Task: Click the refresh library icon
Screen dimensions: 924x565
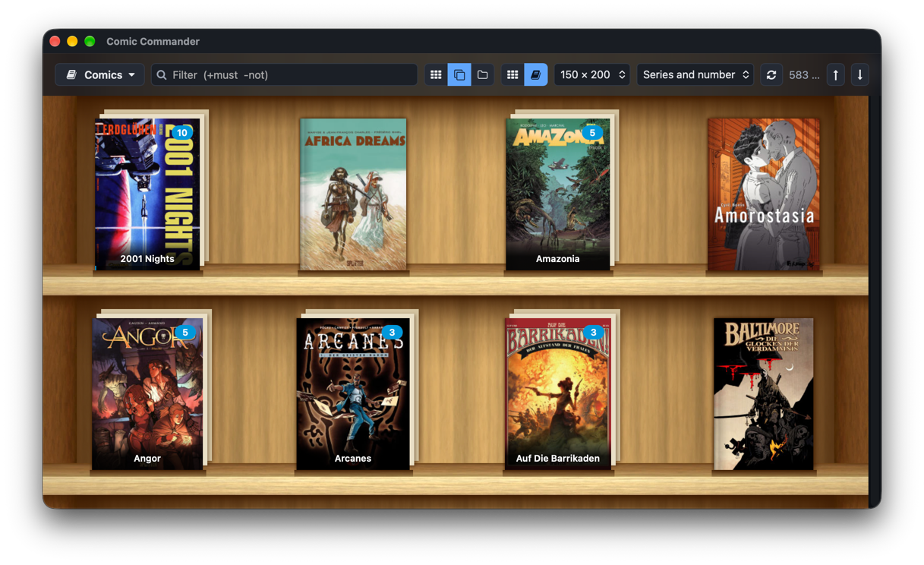Action: pyautogui.click(x=771, y=74)
